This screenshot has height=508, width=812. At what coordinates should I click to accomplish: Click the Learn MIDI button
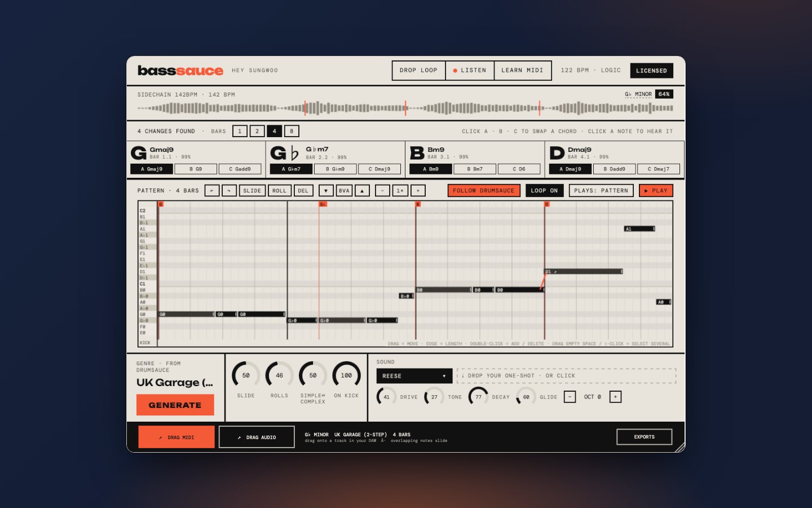point(523,71)
